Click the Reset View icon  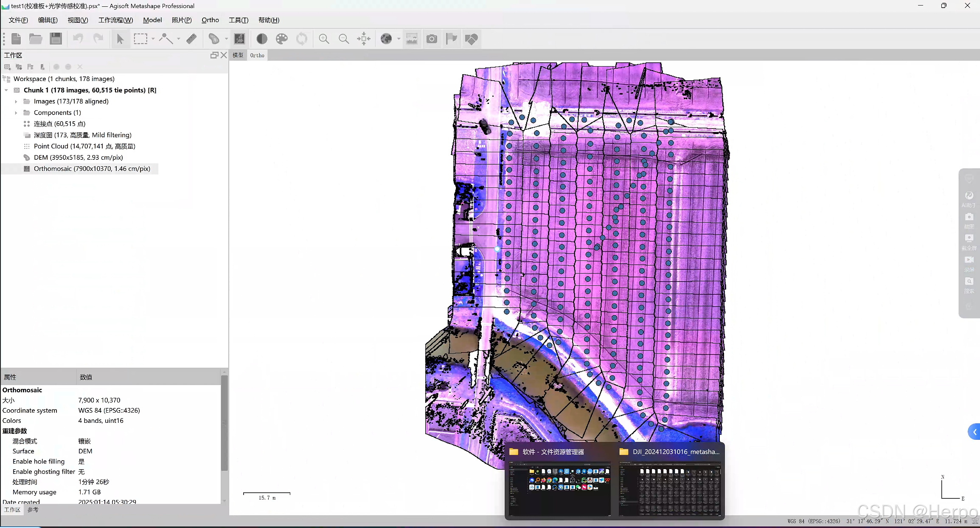[364, 39]
